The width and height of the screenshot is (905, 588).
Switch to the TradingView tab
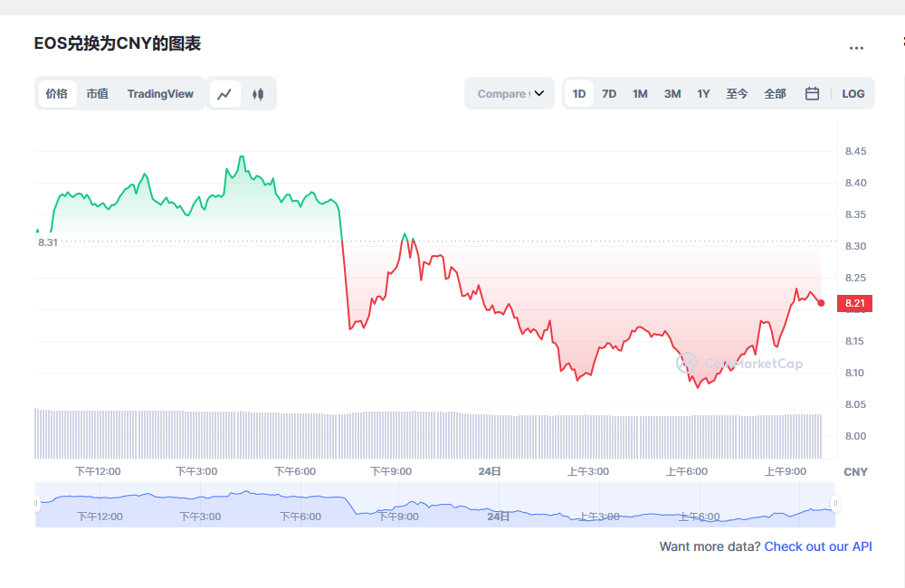(160, 93)
